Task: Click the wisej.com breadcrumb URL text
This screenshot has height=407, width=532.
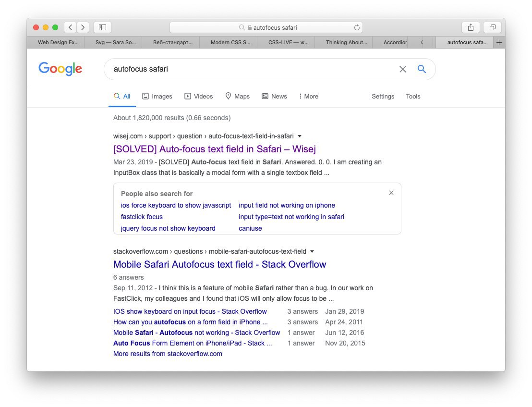Action: [x=204, y=136]
